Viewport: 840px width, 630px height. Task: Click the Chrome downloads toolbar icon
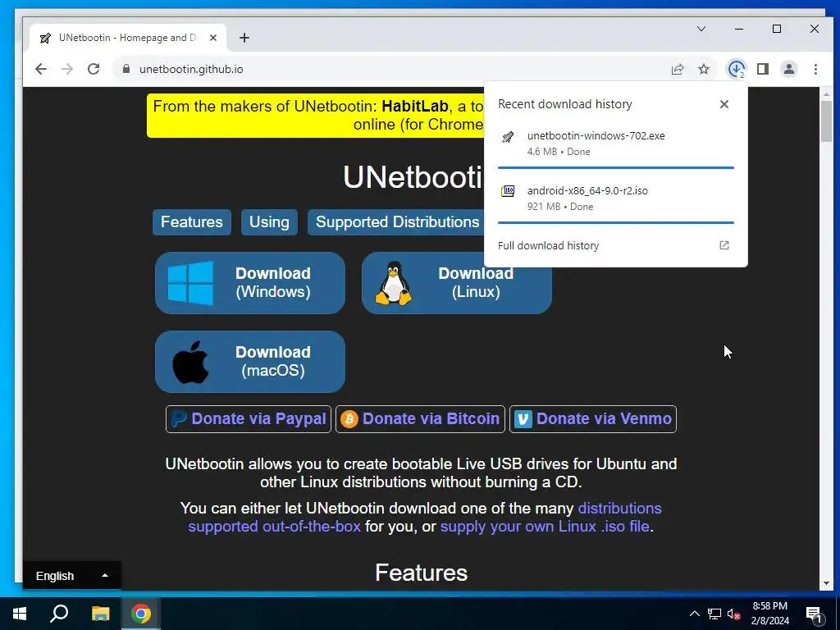[736, 69]
